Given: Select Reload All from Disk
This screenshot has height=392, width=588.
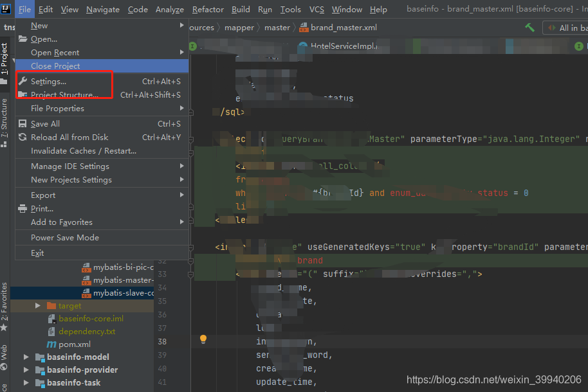Looking at the screenshot, I should coord(102,137).
